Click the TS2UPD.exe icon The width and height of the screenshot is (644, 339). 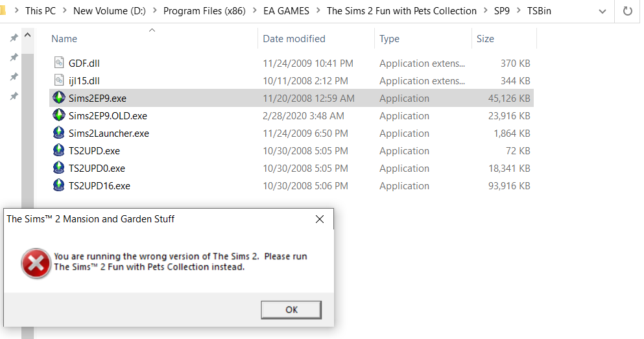click(x=58, y=151)
